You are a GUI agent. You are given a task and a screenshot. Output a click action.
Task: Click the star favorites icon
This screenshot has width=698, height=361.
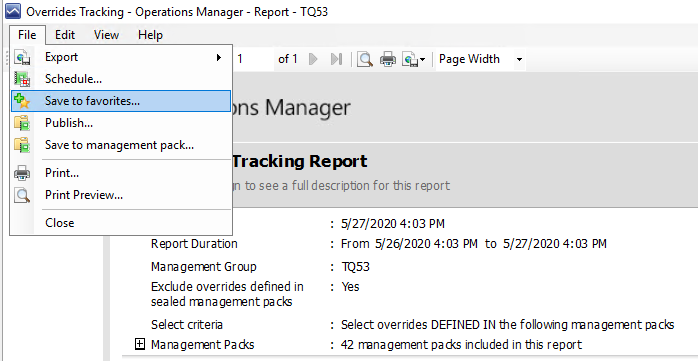coord(22,101)
